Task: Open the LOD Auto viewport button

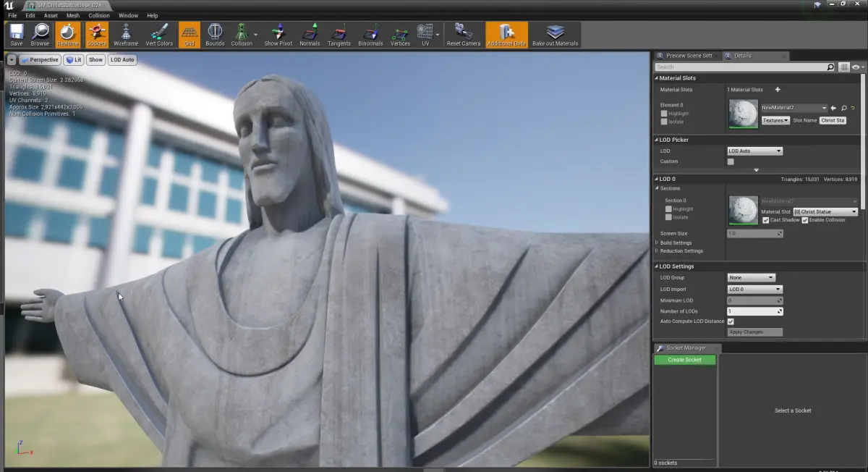Action: pos(123,59)
